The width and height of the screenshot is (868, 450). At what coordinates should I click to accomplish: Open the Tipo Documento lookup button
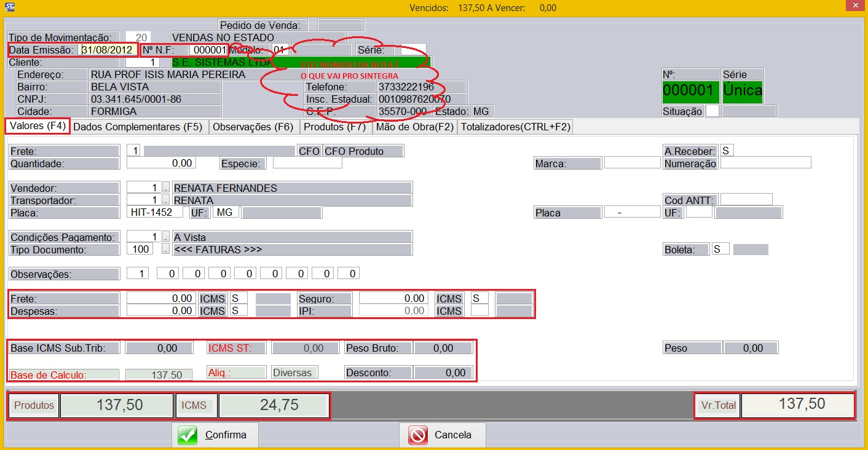165,250
